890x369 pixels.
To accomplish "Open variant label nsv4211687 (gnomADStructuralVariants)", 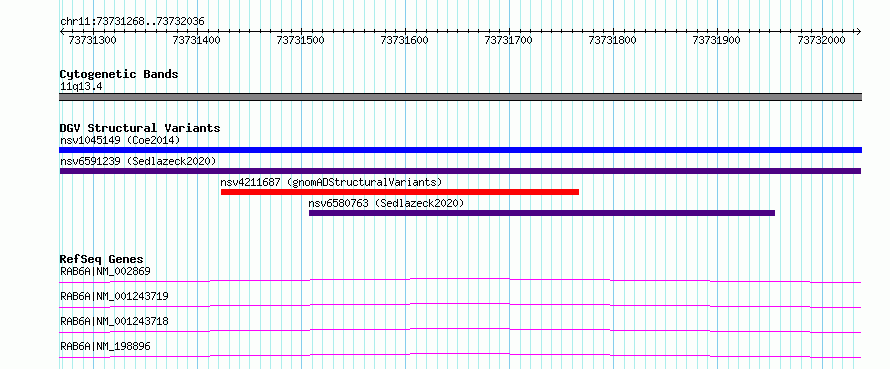I will [x=331, y=182].
